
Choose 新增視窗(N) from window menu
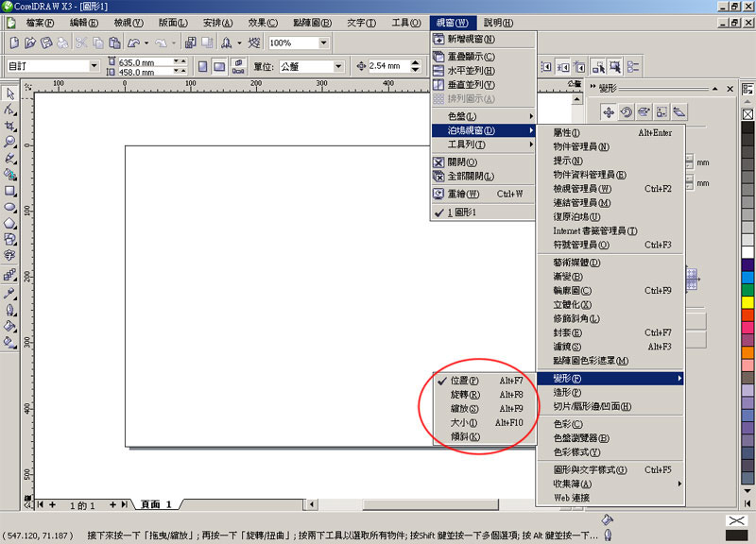click(x=483, y=39)
